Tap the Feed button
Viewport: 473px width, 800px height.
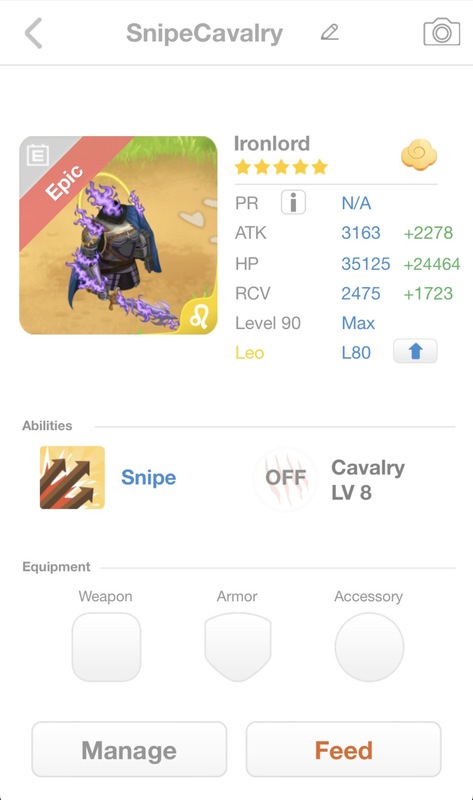[x=343, y=749]
